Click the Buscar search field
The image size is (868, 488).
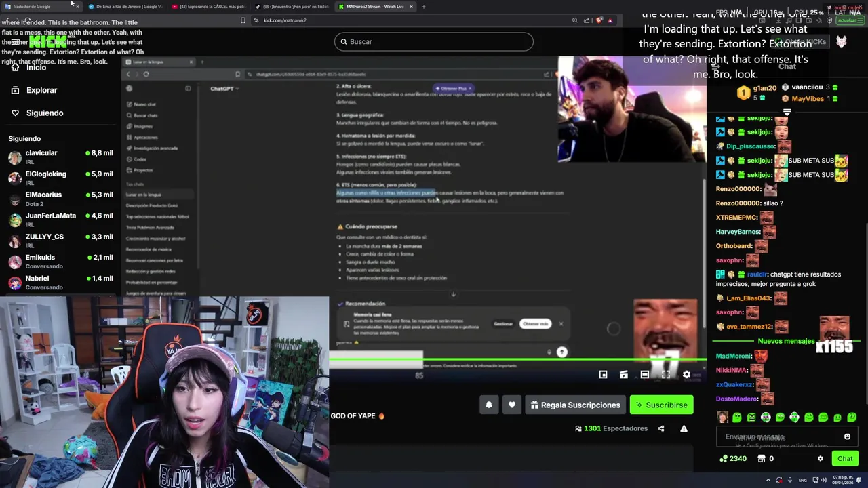(434, 41)
